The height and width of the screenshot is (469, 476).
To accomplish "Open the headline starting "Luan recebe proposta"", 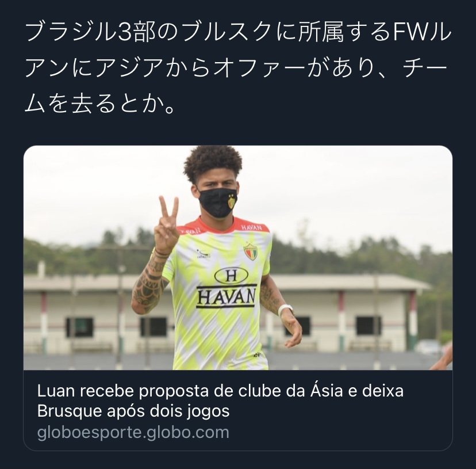I will coord(220,401).
